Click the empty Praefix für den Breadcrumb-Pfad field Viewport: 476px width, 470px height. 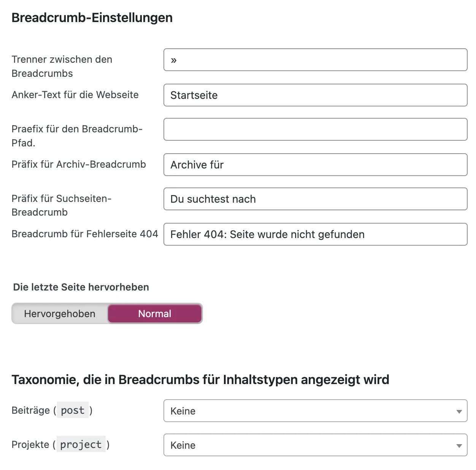(x=316, y=129)
